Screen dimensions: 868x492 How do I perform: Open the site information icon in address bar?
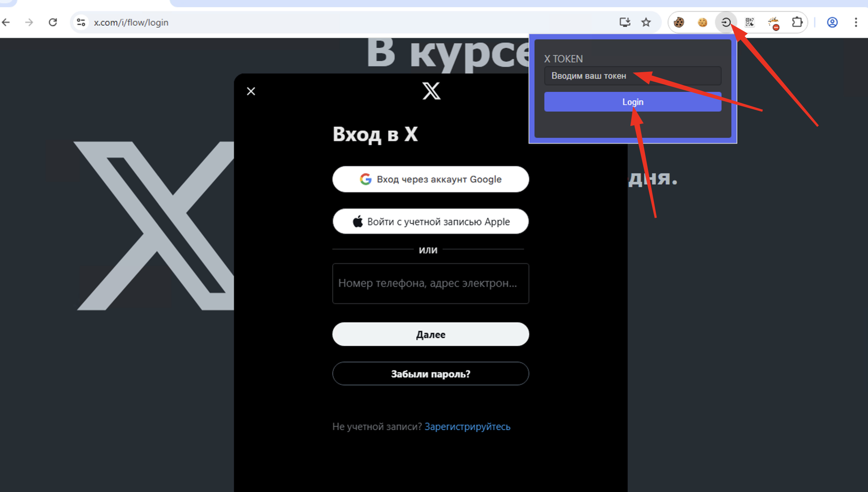click(x=81, y=22)
